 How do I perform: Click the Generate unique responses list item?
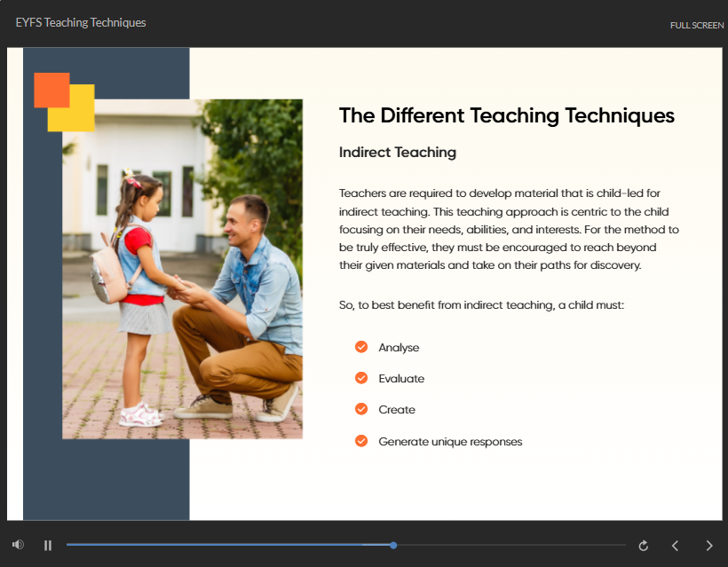point(450,441)
